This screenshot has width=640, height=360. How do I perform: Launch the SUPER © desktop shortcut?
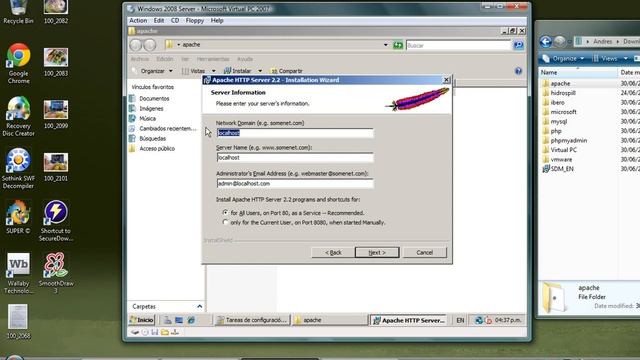point(18,217)
